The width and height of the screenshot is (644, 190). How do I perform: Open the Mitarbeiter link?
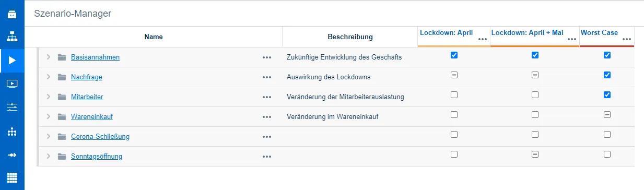pos(87,97)
